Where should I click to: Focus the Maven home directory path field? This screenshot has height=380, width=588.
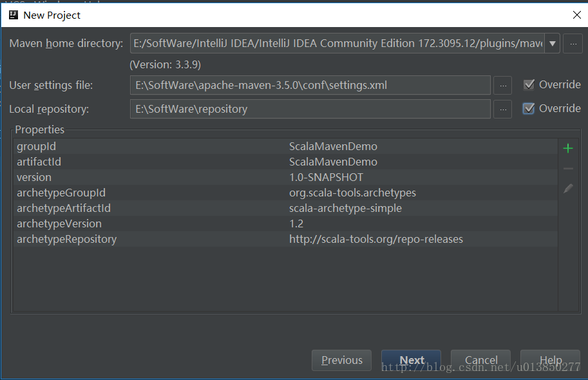coord(337,44)
